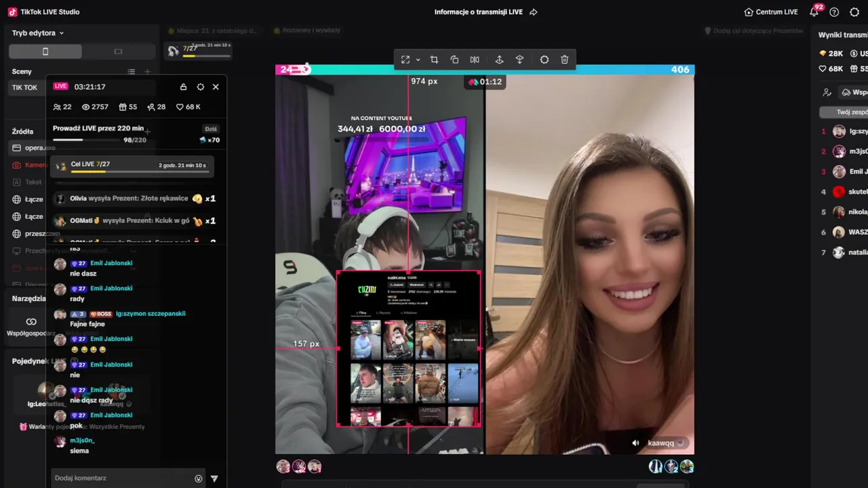Image resolution: width=868 pixels, height=488 pixels.
Task: Click the likes count 68 K in chat panel
Action: 189,107
